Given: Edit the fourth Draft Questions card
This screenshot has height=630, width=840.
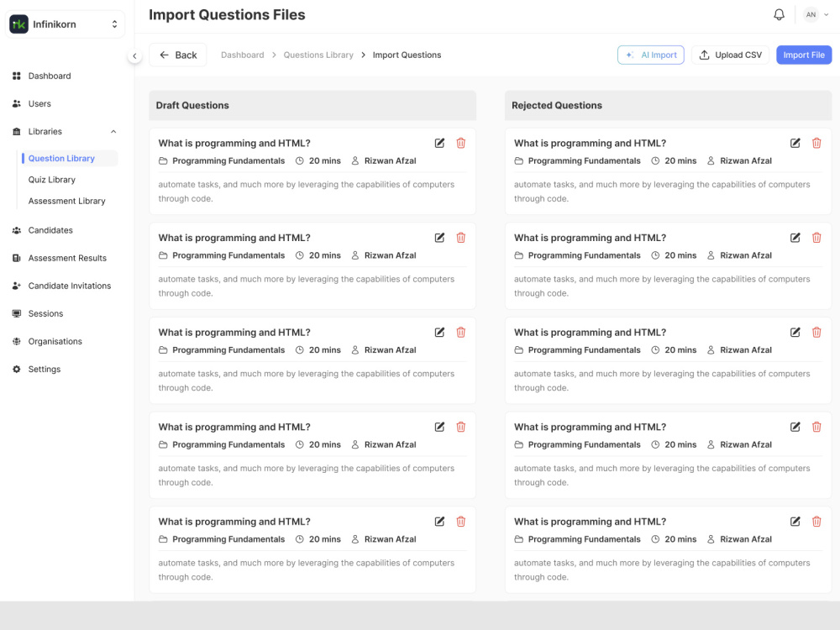Looking at the screenshot, I should point(439,427).
